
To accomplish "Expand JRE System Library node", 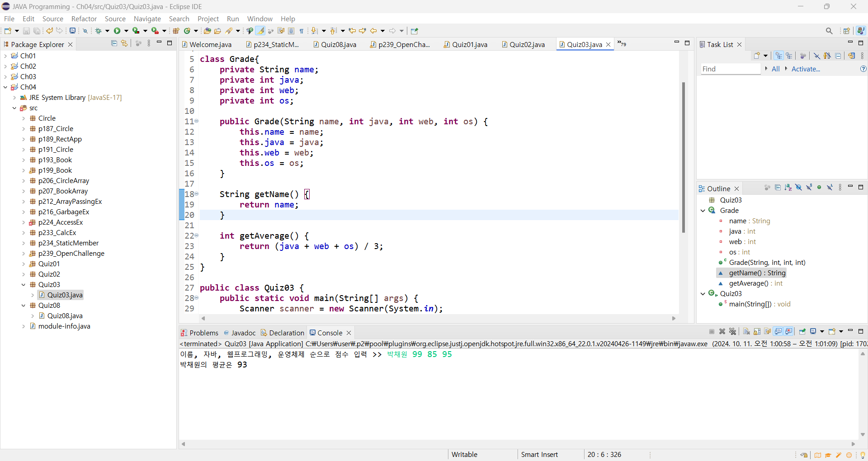I will [14, 97].
